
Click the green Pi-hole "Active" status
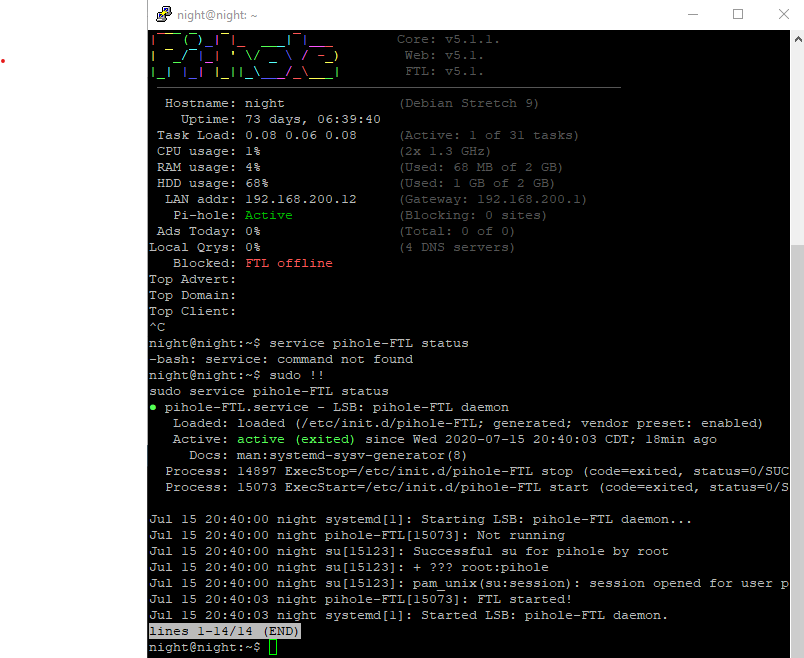(269, 215)
